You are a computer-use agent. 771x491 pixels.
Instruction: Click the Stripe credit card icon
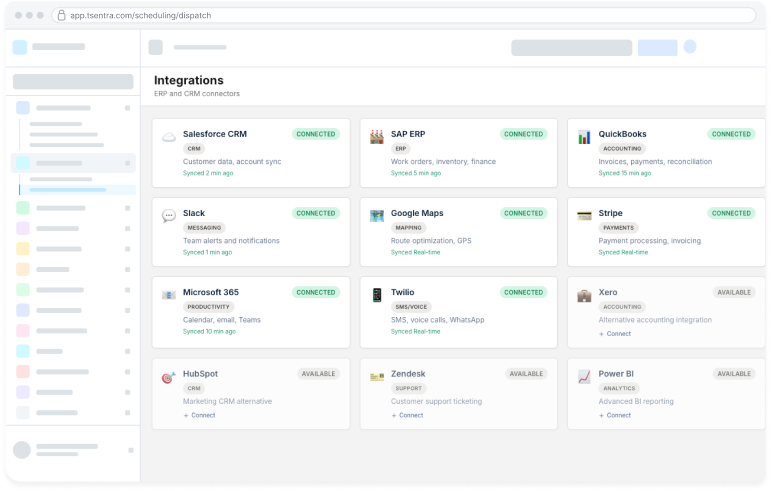pos(584,216)
